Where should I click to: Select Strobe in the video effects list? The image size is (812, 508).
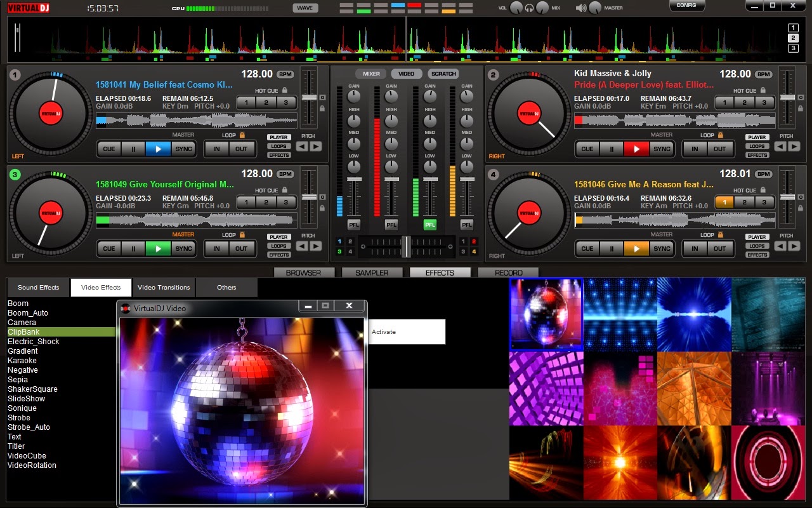[18, 417]
